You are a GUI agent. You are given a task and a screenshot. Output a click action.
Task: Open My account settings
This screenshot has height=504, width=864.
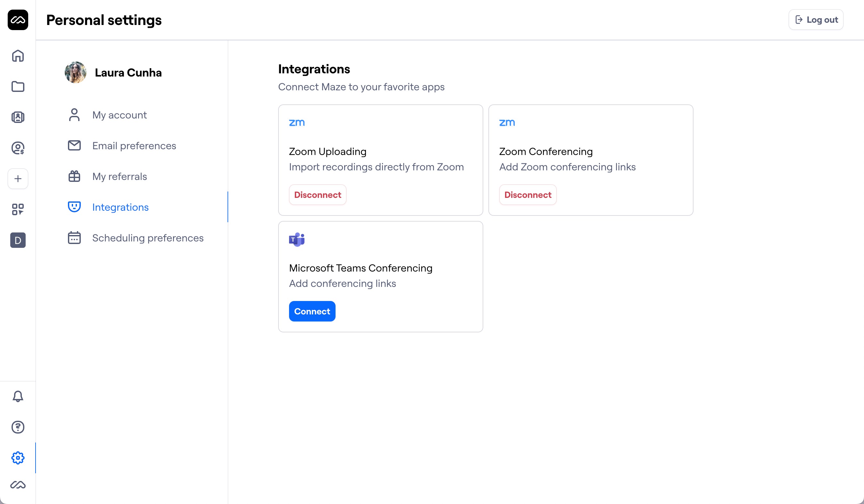119,115
